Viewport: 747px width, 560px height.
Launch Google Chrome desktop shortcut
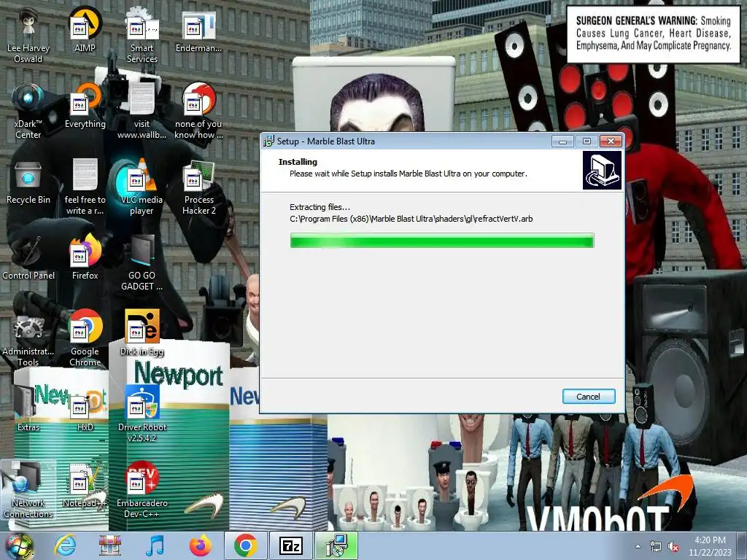[x=85, y=338]
